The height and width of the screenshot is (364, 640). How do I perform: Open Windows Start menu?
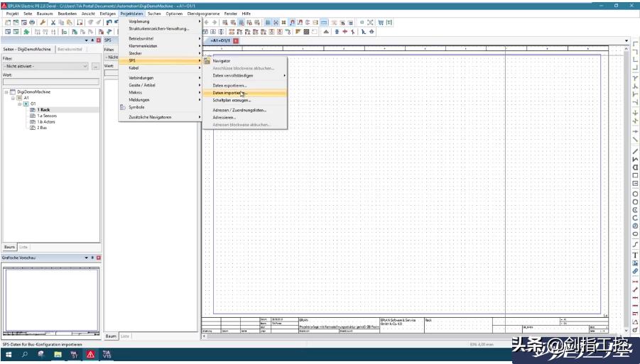pyautogui.click(x=9, y=355)
